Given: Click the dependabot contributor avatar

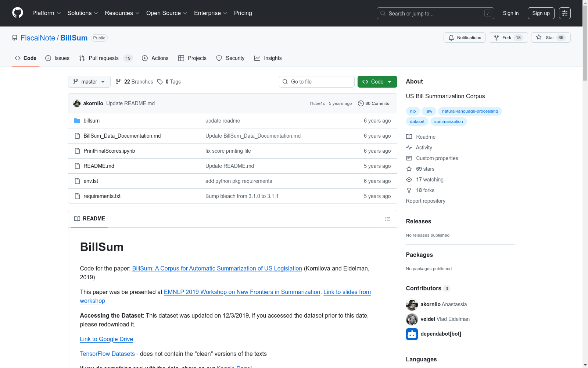Looking at the screenshot, I should tap(412, 334).
